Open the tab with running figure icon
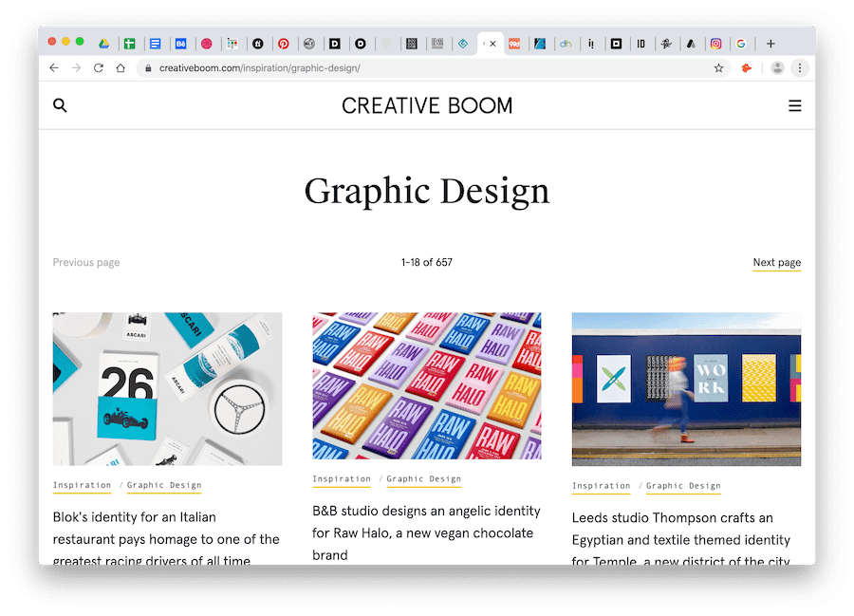The width and height of the screenshot is (854, 616). [x=666, y=44]
